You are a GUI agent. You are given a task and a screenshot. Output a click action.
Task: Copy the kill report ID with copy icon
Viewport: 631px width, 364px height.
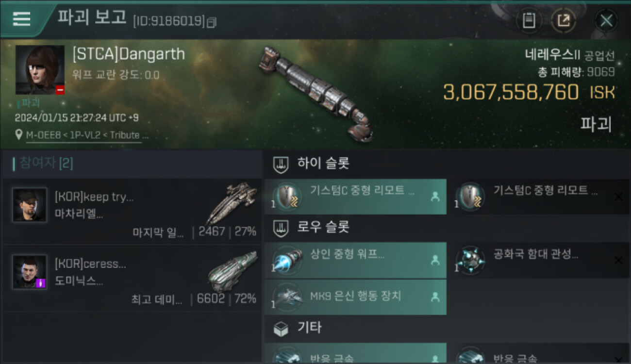point(211,23)
